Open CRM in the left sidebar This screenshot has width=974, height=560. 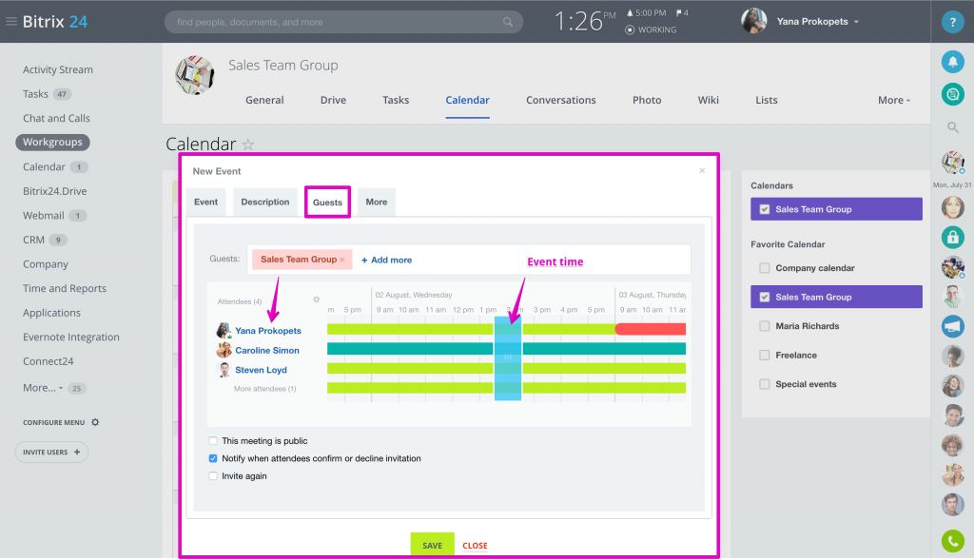point(33,240)
